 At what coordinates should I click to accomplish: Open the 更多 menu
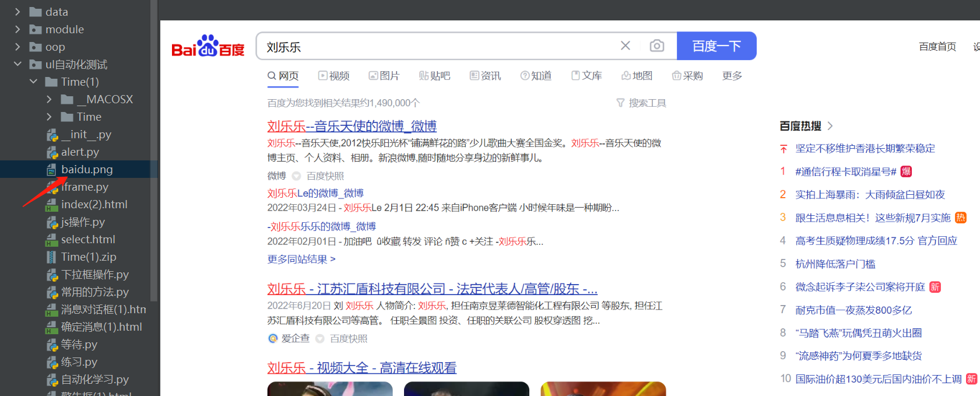[732, 76]
